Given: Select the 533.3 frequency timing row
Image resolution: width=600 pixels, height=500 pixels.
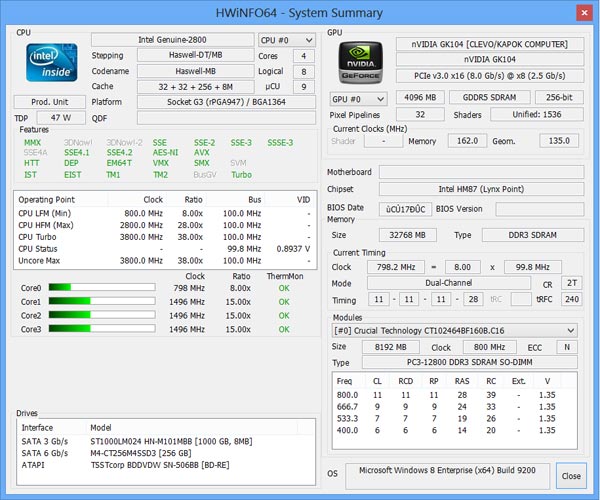Looking at the screenshot, I should (x=455, y=419).
